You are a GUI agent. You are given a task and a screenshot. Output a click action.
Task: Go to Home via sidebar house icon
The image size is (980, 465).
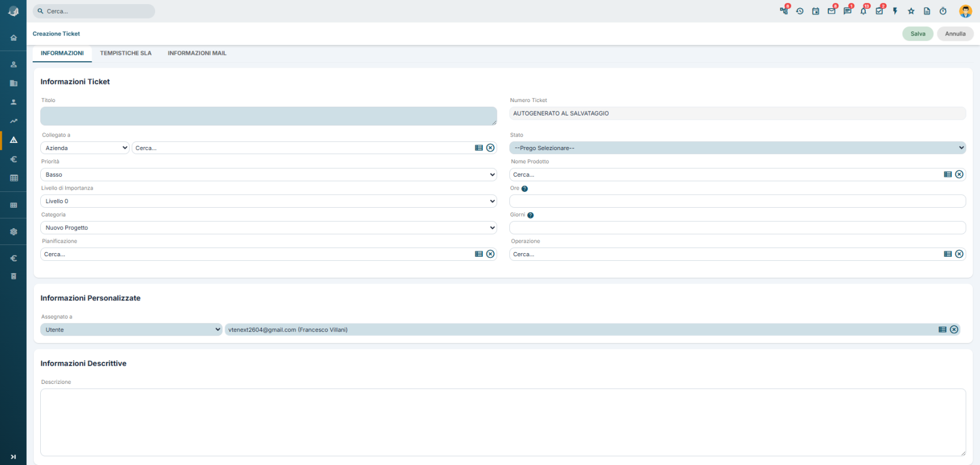click(x=13, y=38)
